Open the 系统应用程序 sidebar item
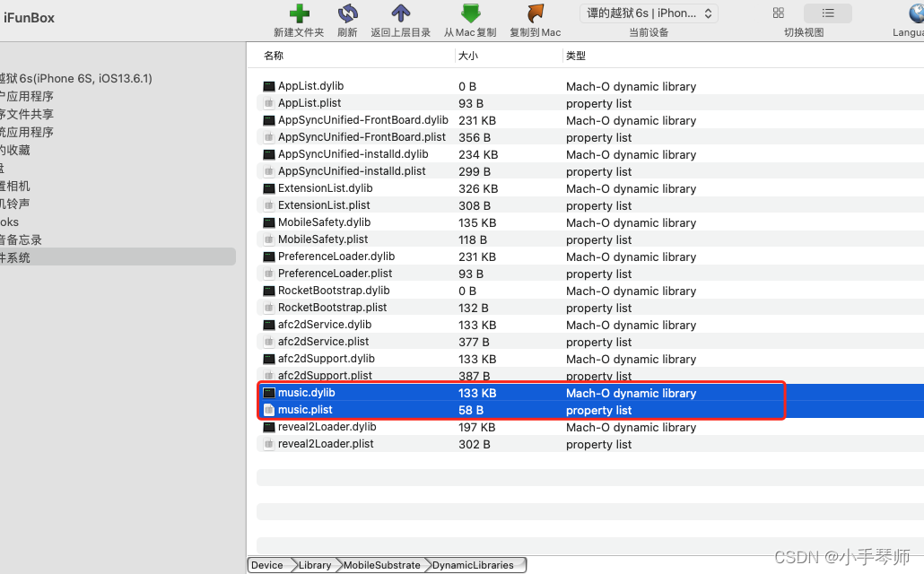 [x=27, y=133]
